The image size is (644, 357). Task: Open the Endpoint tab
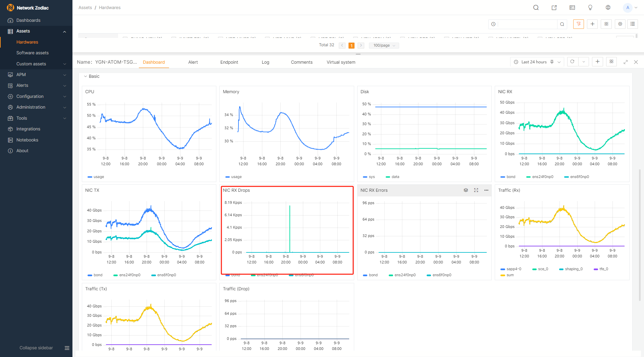[x=229, y=62]
